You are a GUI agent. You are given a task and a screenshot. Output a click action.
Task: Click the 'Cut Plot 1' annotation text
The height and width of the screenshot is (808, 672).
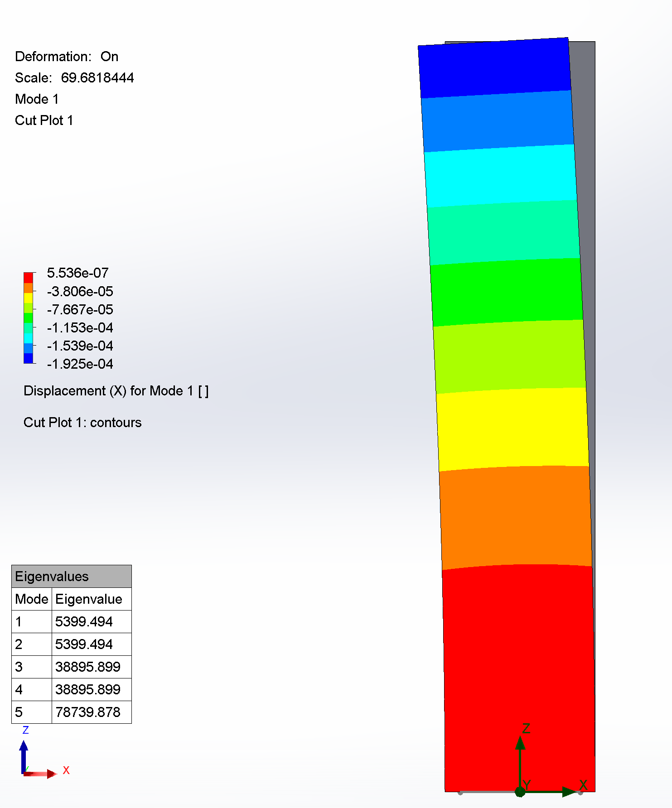(x=44, y=120)
